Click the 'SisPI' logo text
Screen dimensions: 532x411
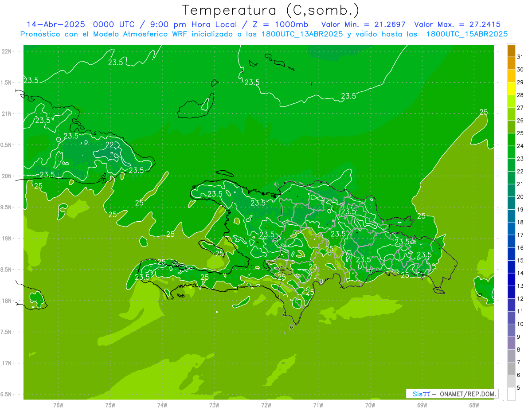point(421,394)
